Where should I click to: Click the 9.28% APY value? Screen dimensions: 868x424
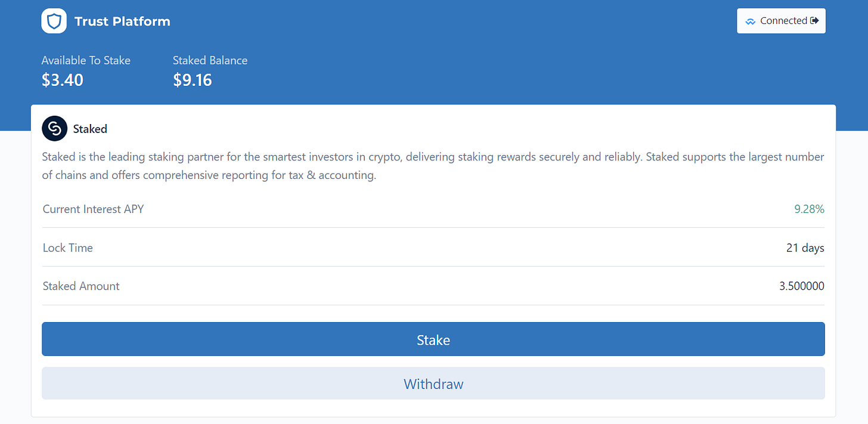pyautogui.click(x=809, y=209)
